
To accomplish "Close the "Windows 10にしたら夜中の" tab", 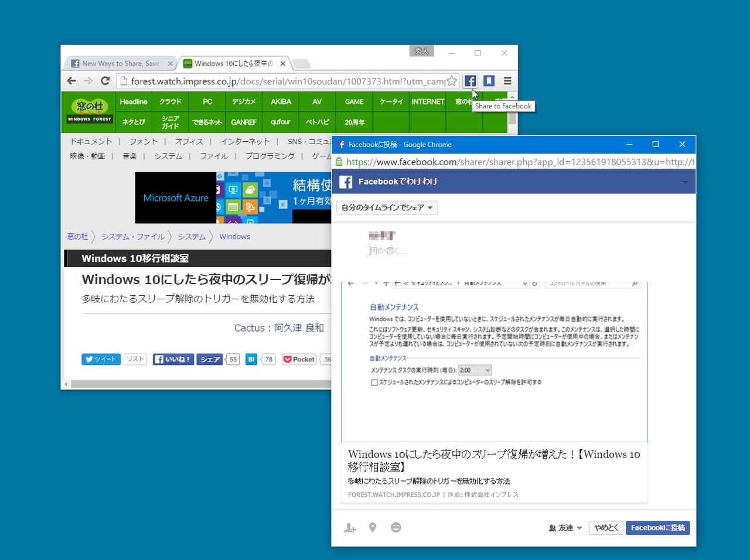I will (x=283, y=63).
